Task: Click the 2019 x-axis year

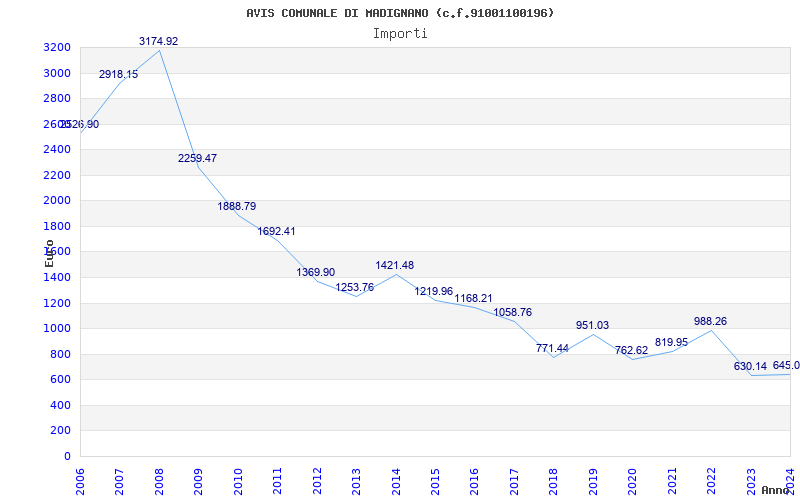Action: tap(593, 482)
